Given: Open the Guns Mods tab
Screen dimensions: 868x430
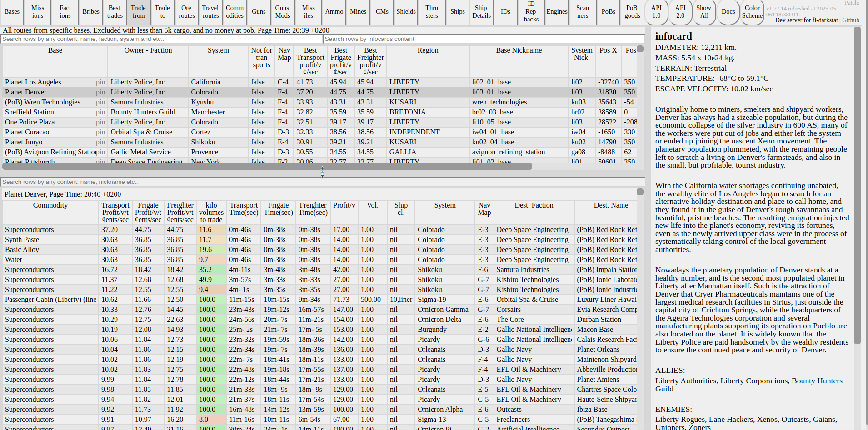Looking at the screenshot, I should pos(282,12).
